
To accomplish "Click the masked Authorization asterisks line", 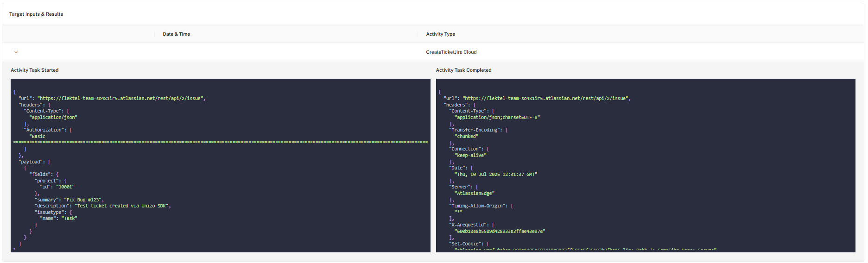I will click(x=220, y=143).
